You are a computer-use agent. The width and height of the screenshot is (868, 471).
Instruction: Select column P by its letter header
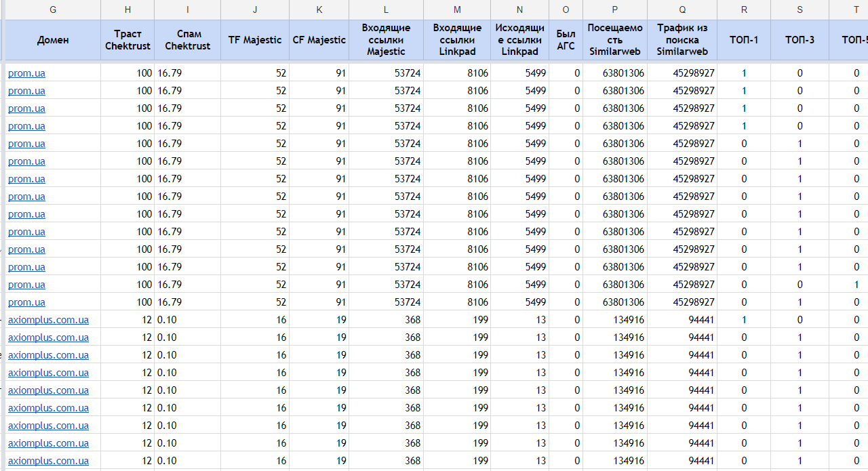coord(614,9)
